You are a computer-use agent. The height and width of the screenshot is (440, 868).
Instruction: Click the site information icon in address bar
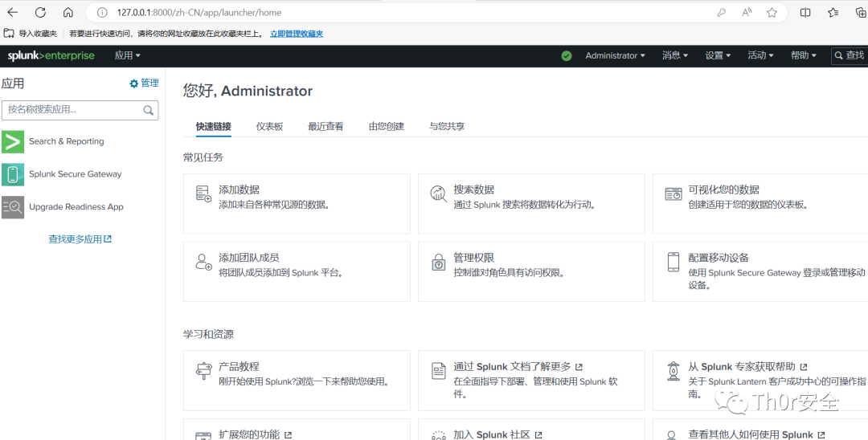(x=101, y=12)
